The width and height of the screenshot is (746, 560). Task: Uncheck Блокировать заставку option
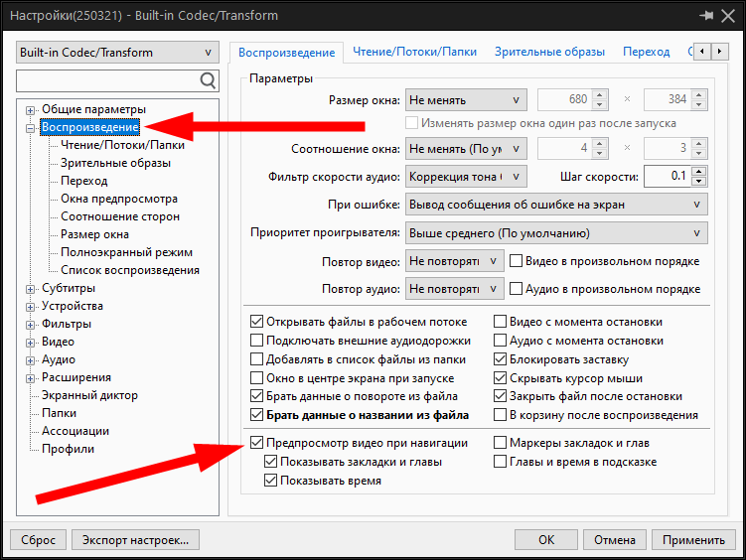[x=502, y=359]
